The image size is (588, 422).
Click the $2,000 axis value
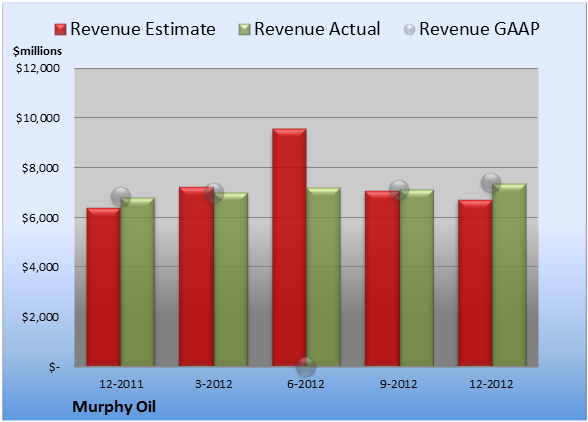(40, 317)
